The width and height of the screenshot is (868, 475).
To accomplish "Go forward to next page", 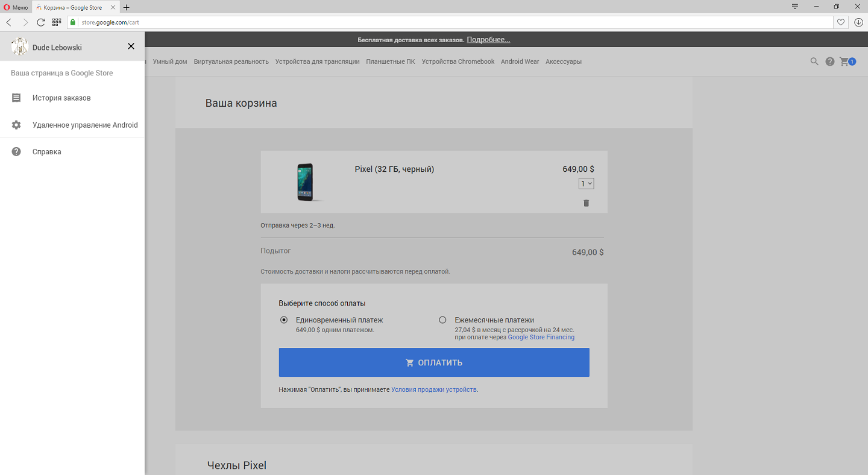I will point(25,22).
